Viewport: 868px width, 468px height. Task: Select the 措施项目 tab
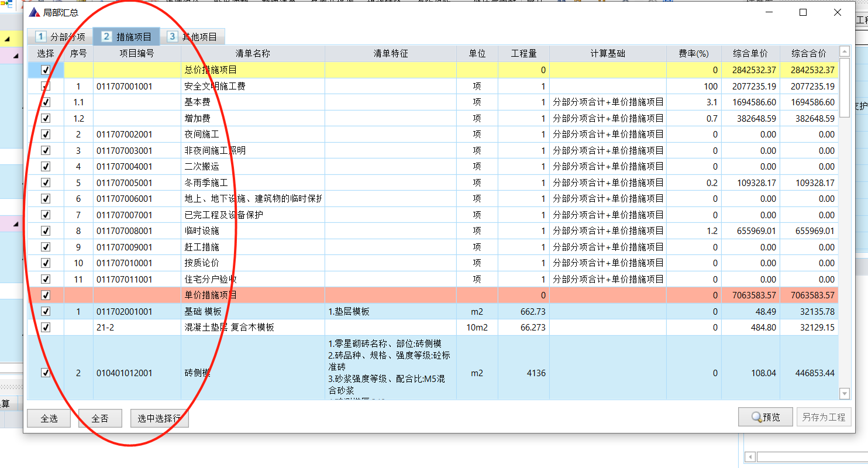coord(126,37)
